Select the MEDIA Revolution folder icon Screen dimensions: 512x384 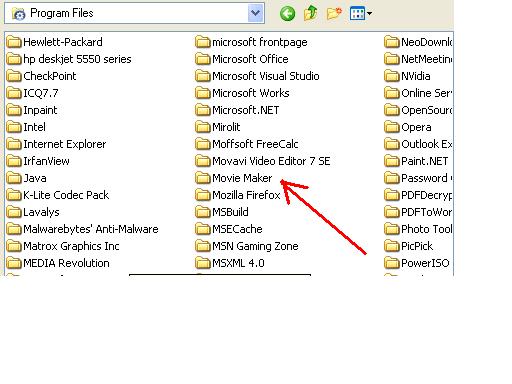[x=14, y=263]
